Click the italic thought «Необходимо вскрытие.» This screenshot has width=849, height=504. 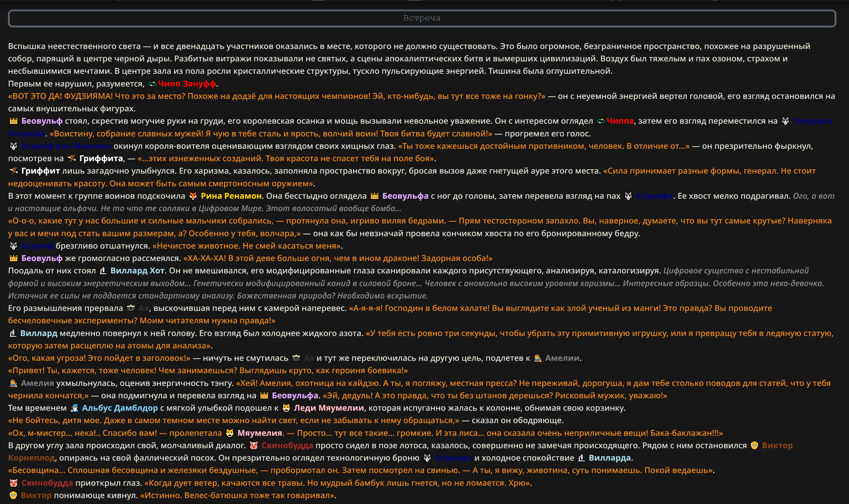(x=383, y=296)
